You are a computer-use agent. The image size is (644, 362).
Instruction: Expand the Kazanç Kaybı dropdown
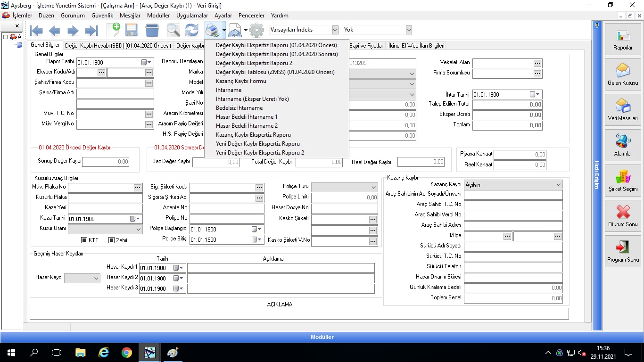(559, 185)
